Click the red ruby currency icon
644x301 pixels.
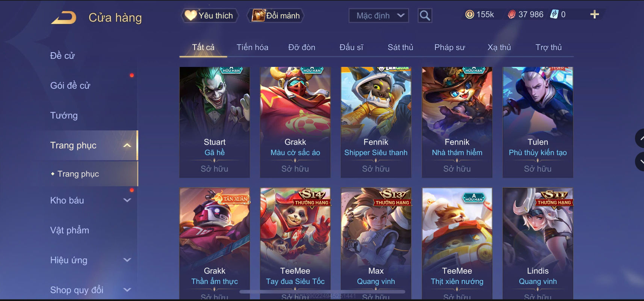(512, 15)
